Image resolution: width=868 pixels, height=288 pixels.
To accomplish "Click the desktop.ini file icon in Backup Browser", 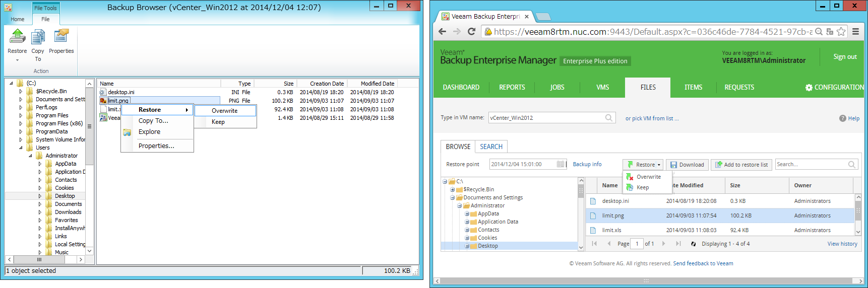I will coord(103,92).
